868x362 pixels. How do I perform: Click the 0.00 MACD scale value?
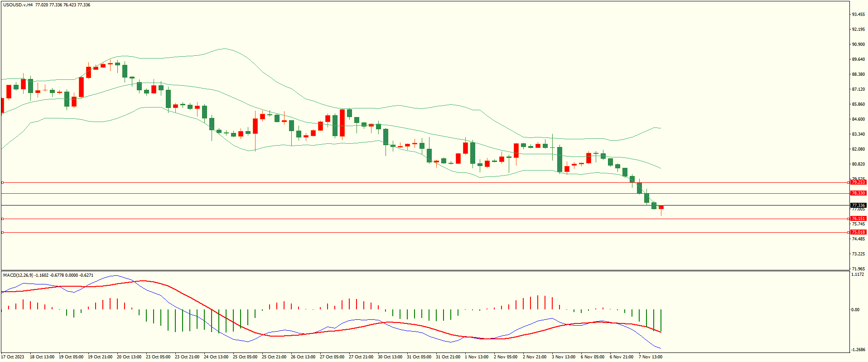[855, 310]
